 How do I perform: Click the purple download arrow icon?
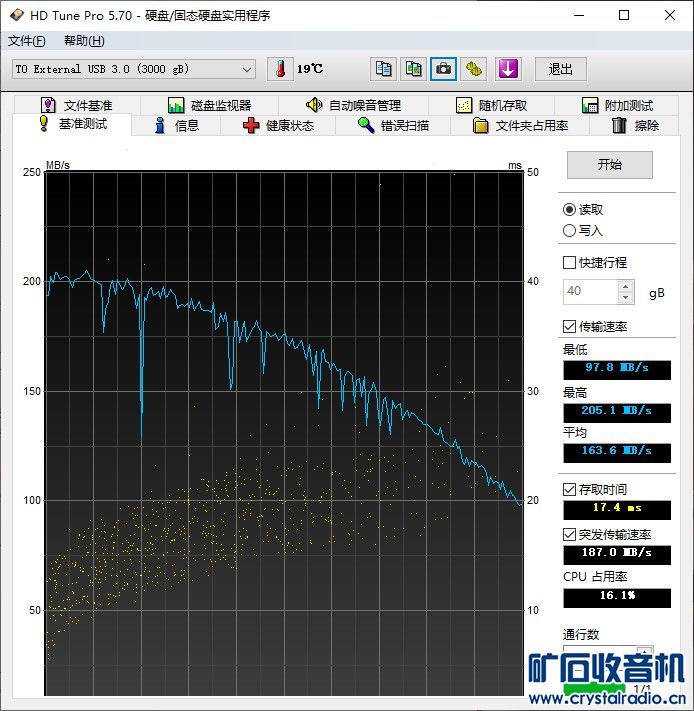tap(508, 69)
